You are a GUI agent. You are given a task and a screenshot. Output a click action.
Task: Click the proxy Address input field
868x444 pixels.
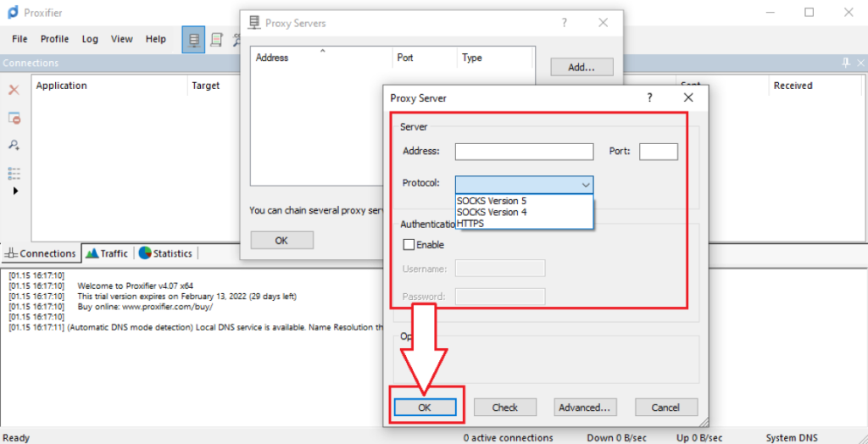pyautogui.click(x=524, y=152)
